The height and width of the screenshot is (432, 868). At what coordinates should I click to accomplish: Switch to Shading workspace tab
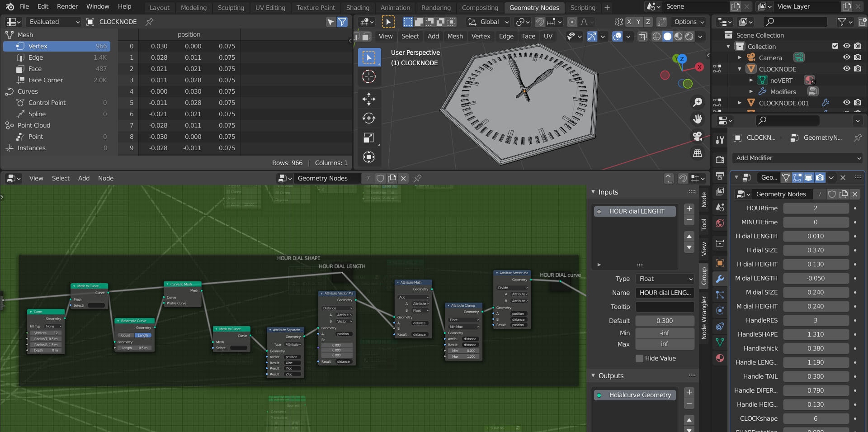point(358,7)
